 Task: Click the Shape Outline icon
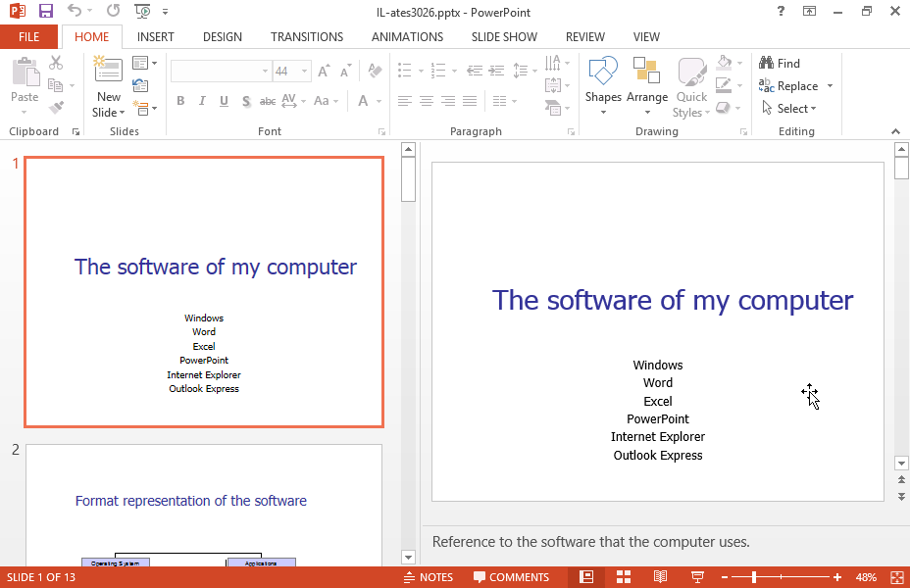point(723,85)
